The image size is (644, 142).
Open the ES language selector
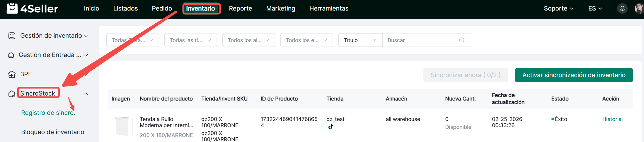[x=595, y=8]
